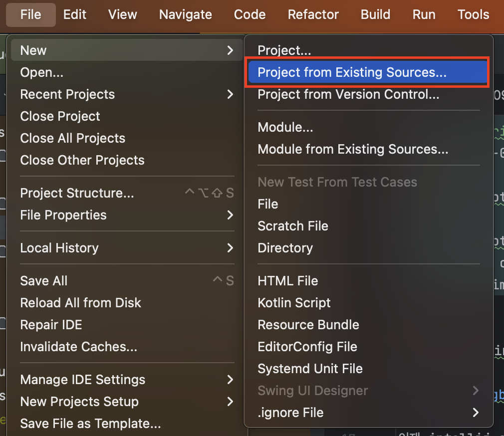Select Module from Existing Sources

pos(353,149)
